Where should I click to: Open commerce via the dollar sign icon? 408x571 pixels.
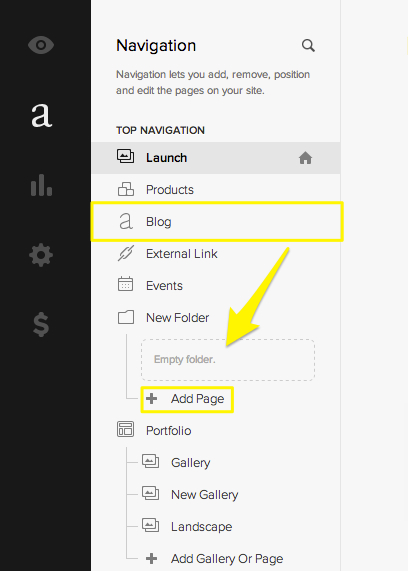click(x=41, y=324)
